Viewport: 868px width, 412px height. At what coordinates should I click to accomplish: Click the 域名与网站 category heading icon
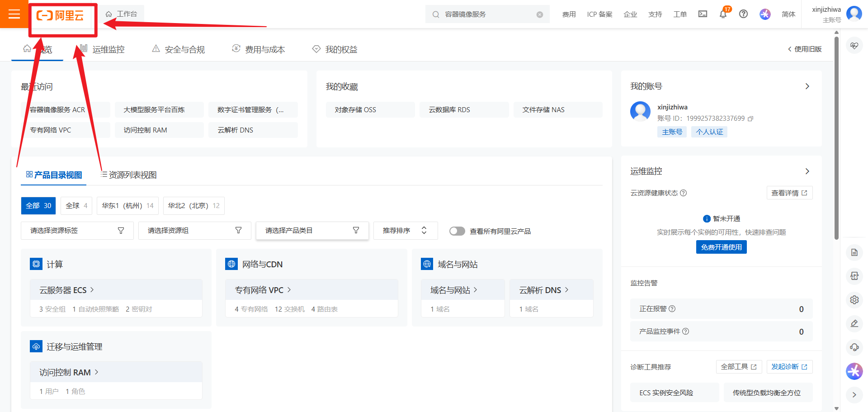427,264
